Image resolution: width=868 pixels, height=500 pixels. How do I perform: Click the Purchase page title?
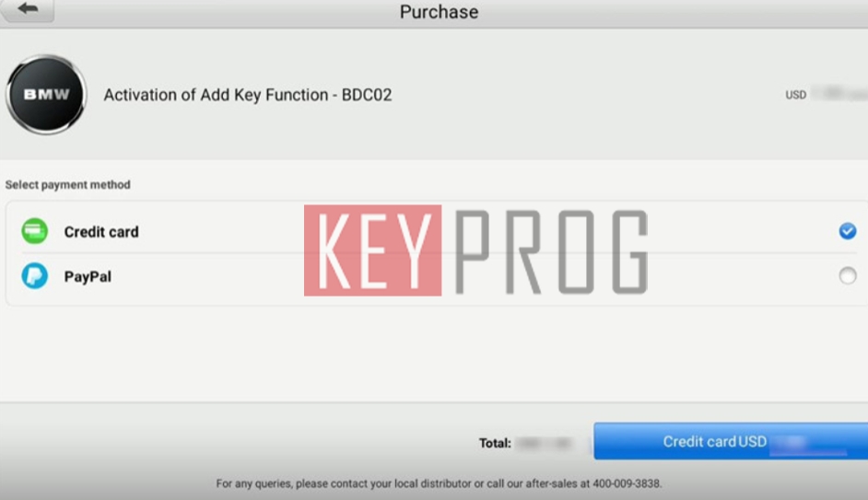(x=439, y=12)
